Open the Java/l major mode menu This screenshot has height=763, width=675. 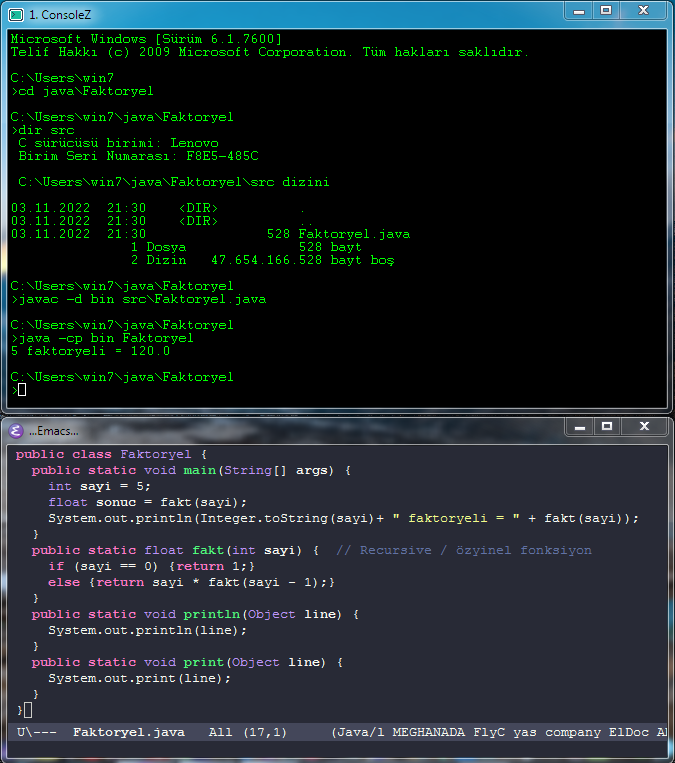click(x=362, y=733)
